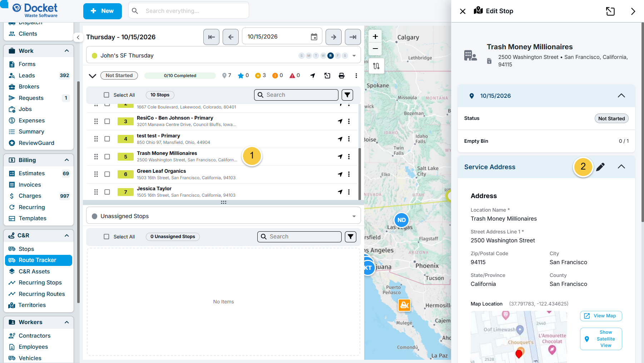Show Satellite View of location

pyautogui.click(x=601, y=339)
